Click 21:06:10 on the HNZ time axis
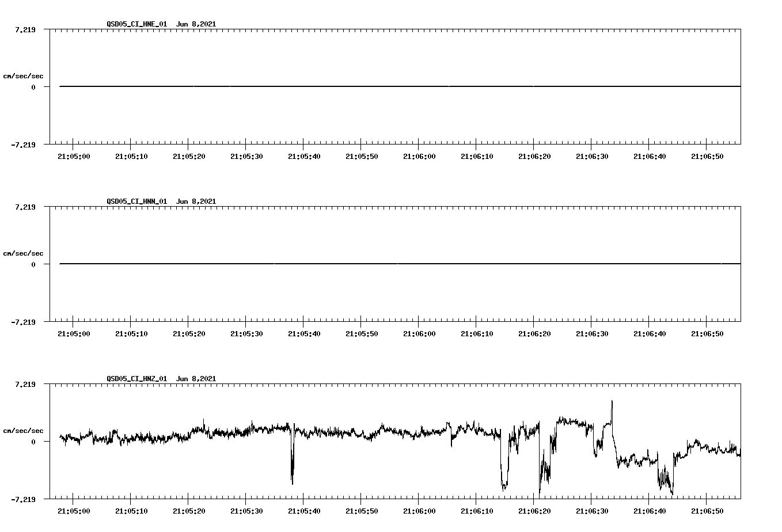The width and height of the screenshot is (782, 532). point(477,511)
